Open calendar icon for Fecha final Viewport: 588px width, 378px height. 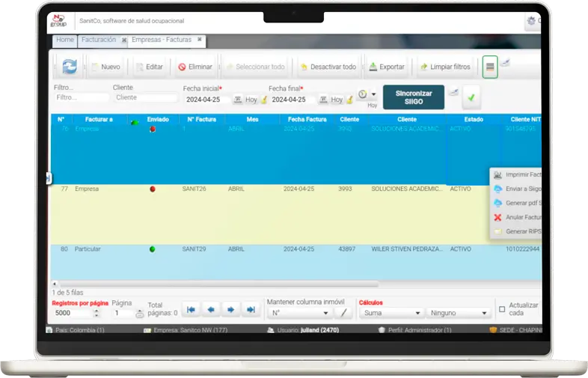point(323,100)
